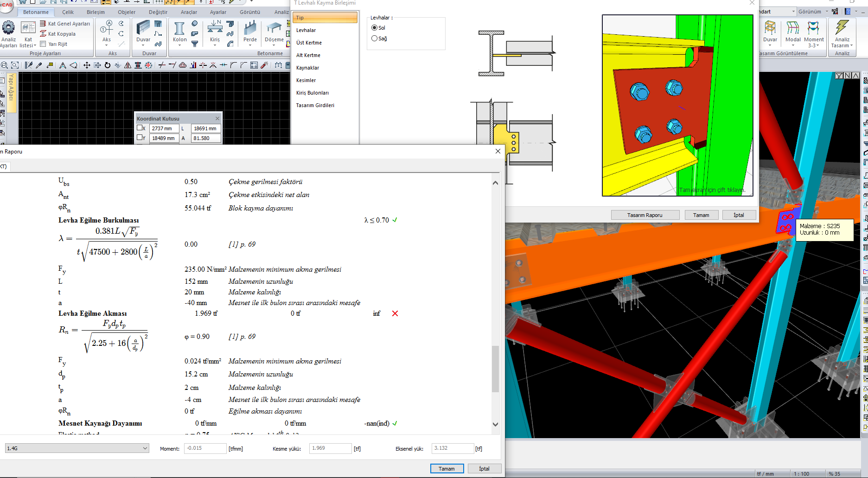The width and height of the screenshot is (868, 478).
Task: Click the report scrollbar up arrow
Action: [495, 183]
